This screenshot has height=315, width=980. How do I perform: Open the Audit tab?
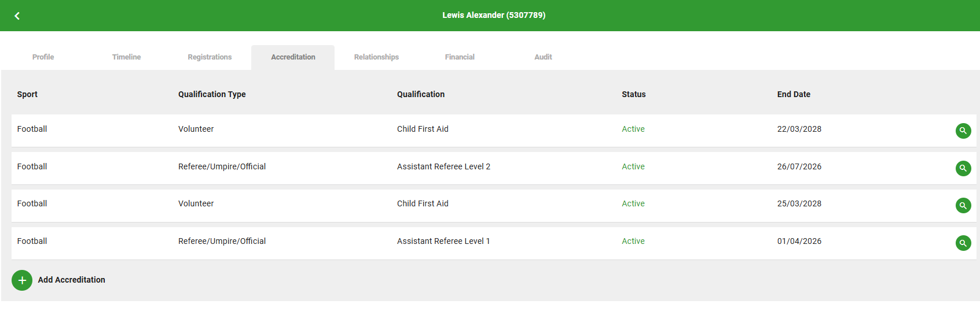543,57
